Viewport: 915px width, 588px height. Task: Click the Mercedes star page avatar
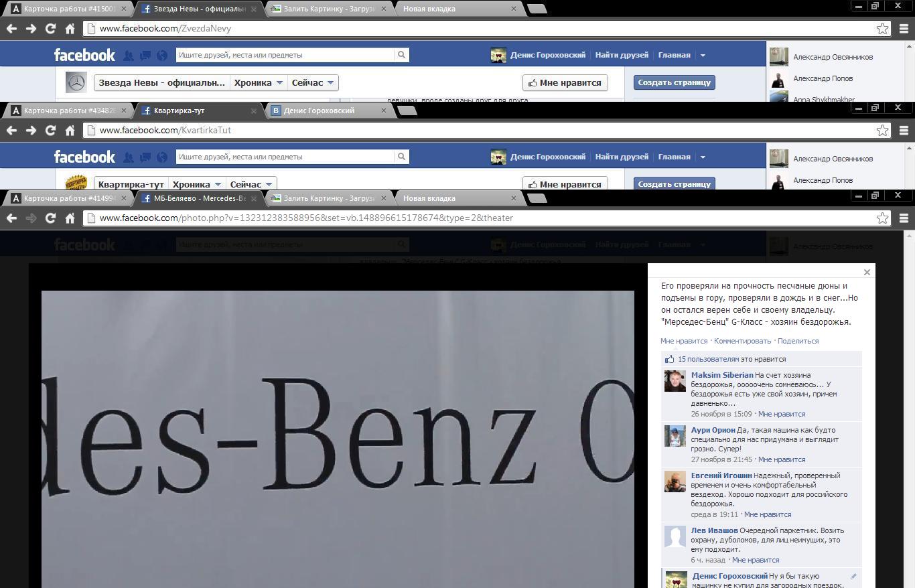[76, 82]
